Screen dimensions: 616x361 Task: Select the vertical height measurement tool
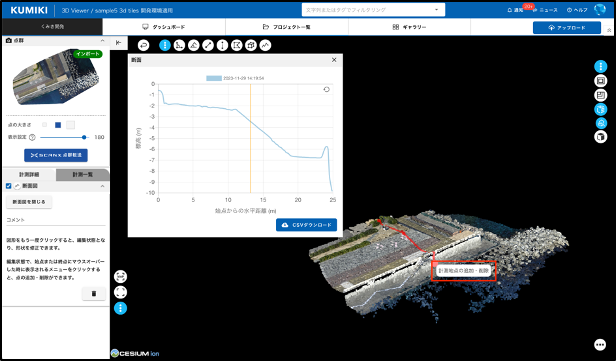tap(222, 46)
